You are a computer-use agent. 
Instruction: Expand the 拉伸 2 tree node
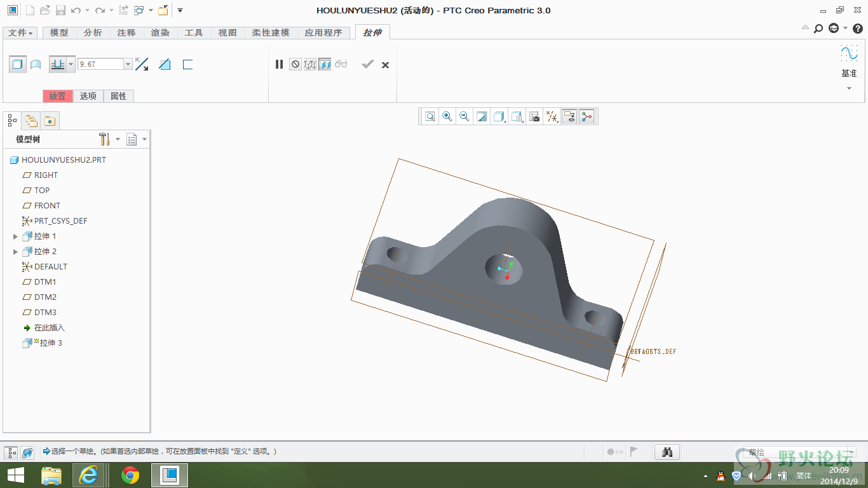pyautogui.click(x=16, y=252)
